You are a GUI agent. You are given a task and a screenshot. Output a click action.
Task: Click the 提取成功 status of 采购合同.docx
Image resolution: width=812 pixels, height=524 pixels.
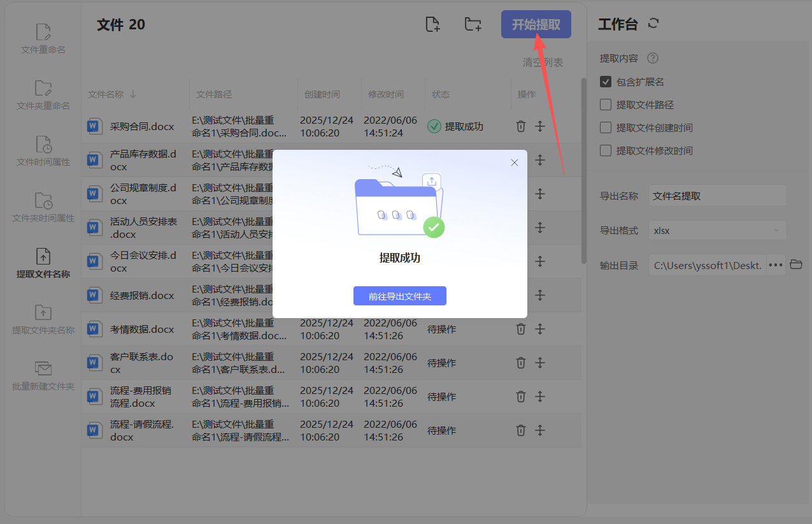[455, 126]
